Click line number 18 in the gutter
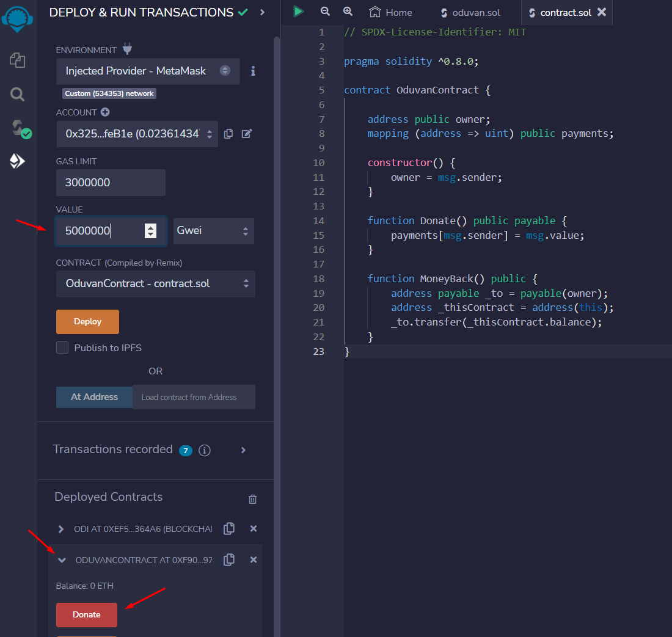 [318, 278]
